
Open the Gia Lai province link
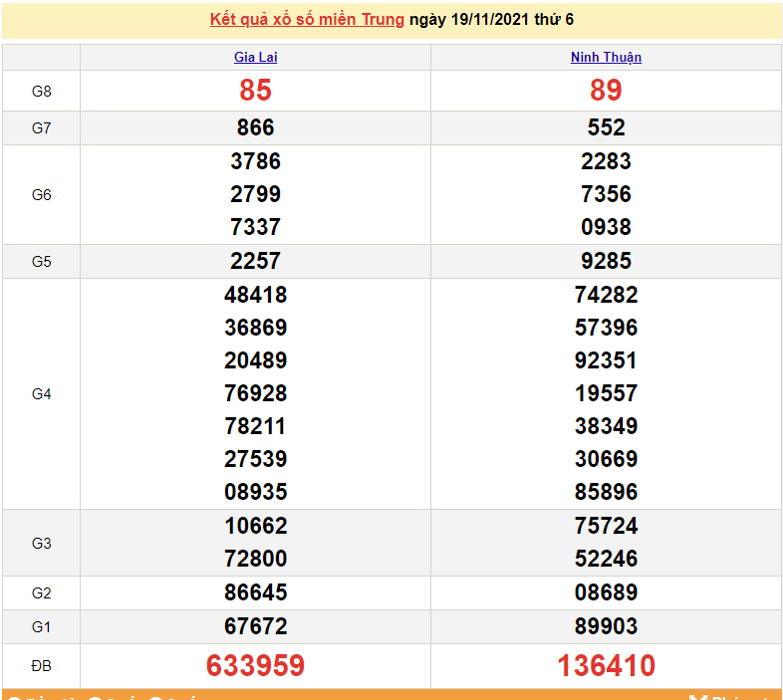point(255,58)
